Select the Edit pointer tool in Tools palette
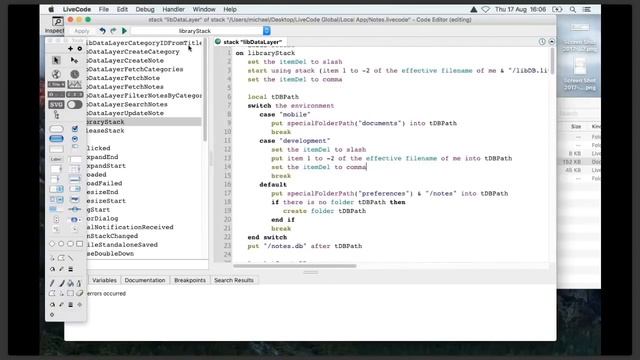640x360 pixels. [74, 60]
